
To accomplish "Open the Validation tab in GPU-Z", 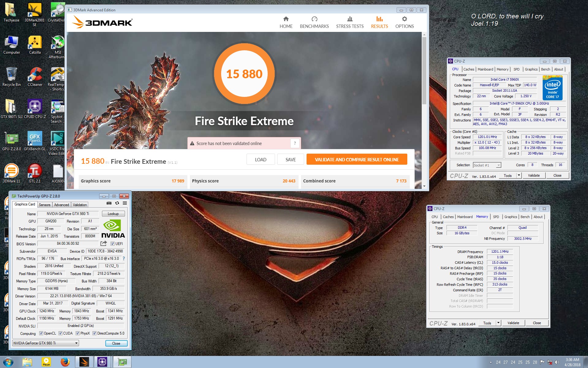I will (80, 205).
